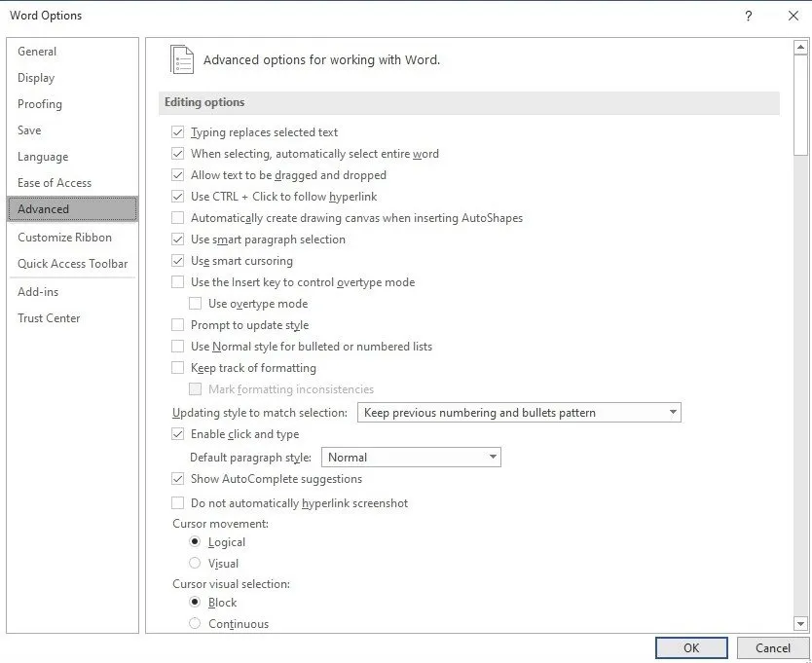Choose Continuous cursor visual selection

[195, 624]
